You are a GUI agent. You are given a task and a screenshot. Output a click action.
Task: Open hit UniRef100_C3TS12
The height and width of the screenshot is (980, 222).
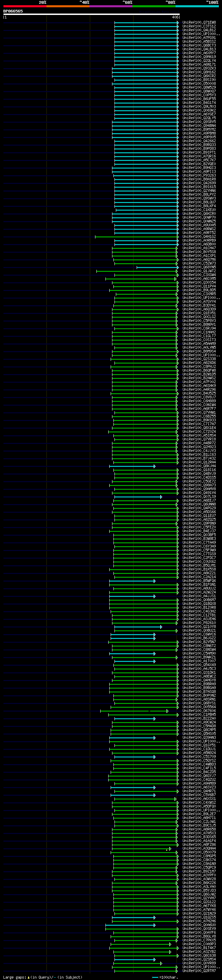click(199, 26)
